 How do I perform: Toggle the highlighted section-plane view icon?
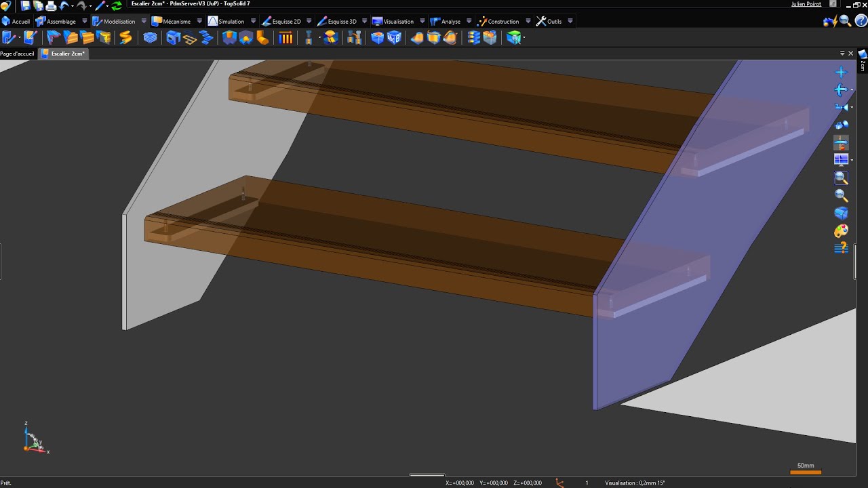pos(841,142)
